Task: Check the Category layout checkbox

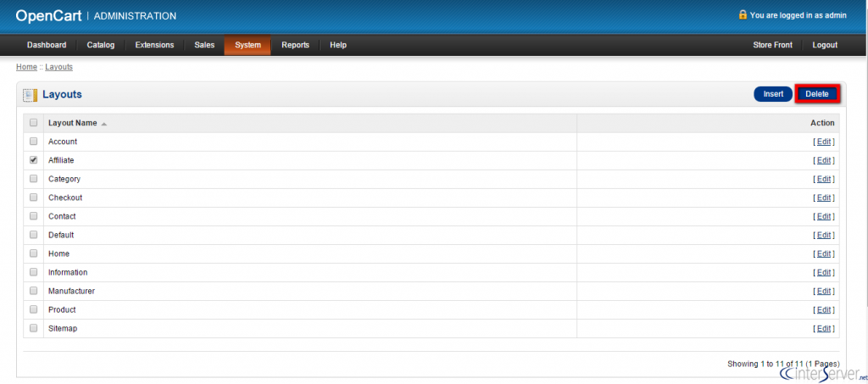Action: (33, 179)
